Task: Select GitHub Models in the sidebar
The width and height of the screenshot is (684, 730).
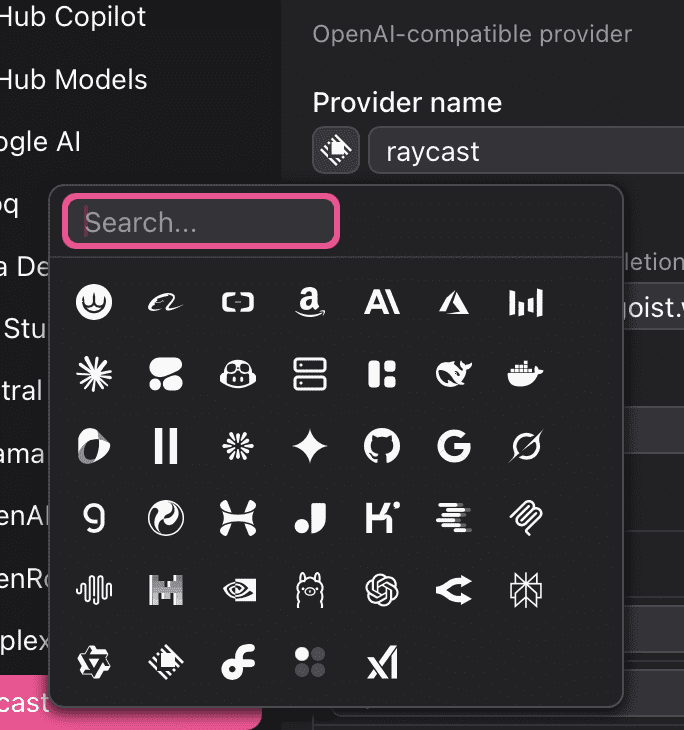Action: coord(74,80)
